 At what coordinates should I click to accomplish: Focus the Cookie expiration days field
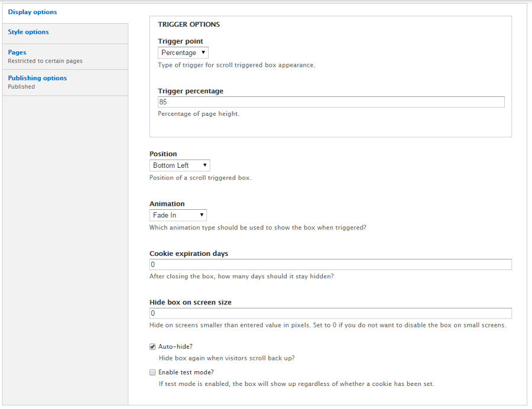330,265
